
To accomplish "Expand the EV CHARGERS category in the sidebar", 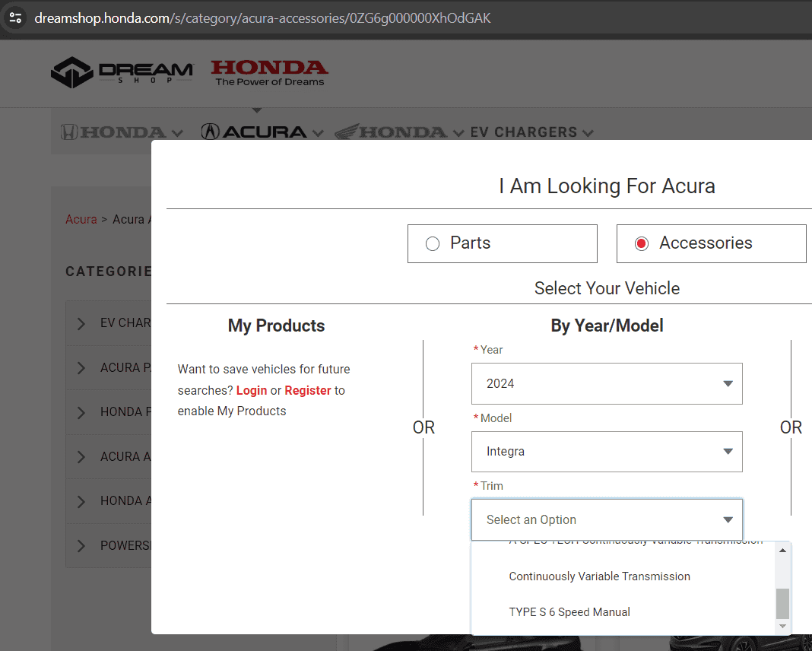I will tap(81, 322).
